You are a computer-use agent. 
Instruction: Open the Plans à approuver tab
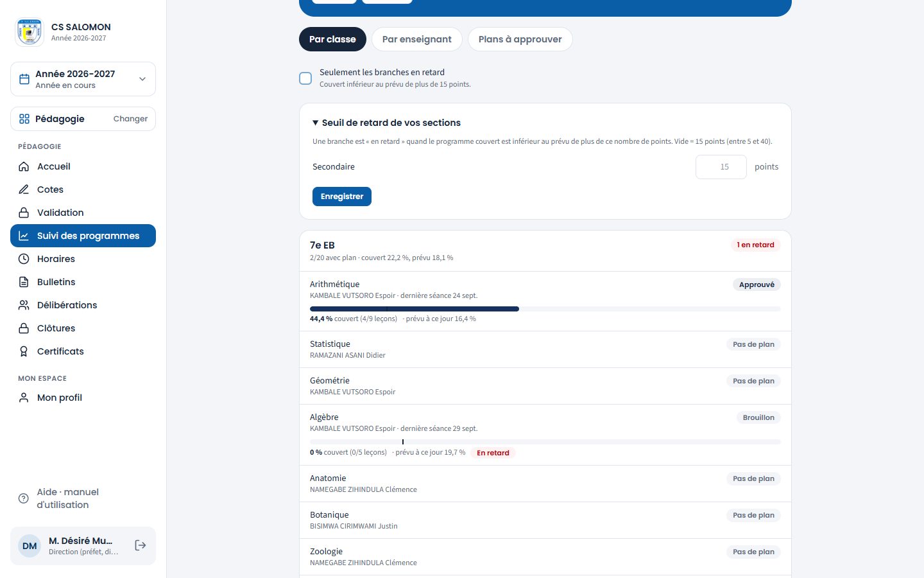pyautogui.click(x=520, y=39)
